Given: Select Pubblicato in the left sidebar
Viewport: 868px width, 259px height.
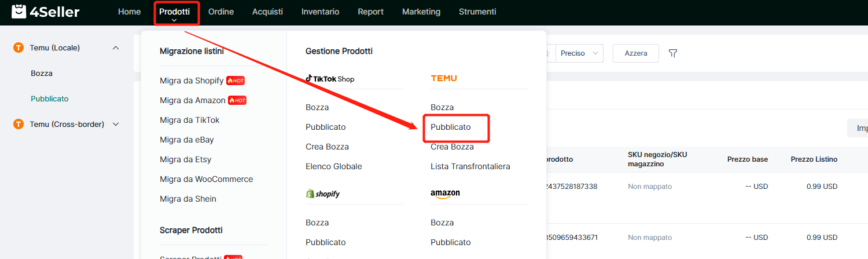Looking at the screenshot, I should click(50, 99).
